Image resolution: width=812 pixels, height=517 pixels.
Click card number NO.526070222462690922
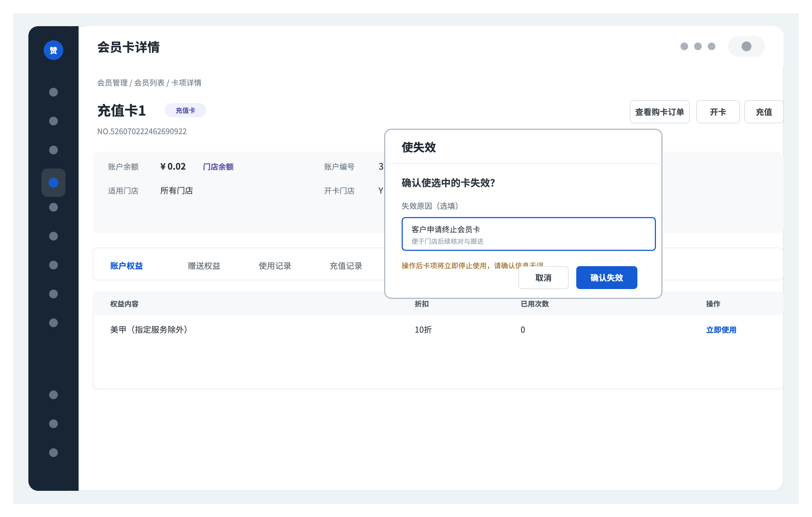pos(142,131)
